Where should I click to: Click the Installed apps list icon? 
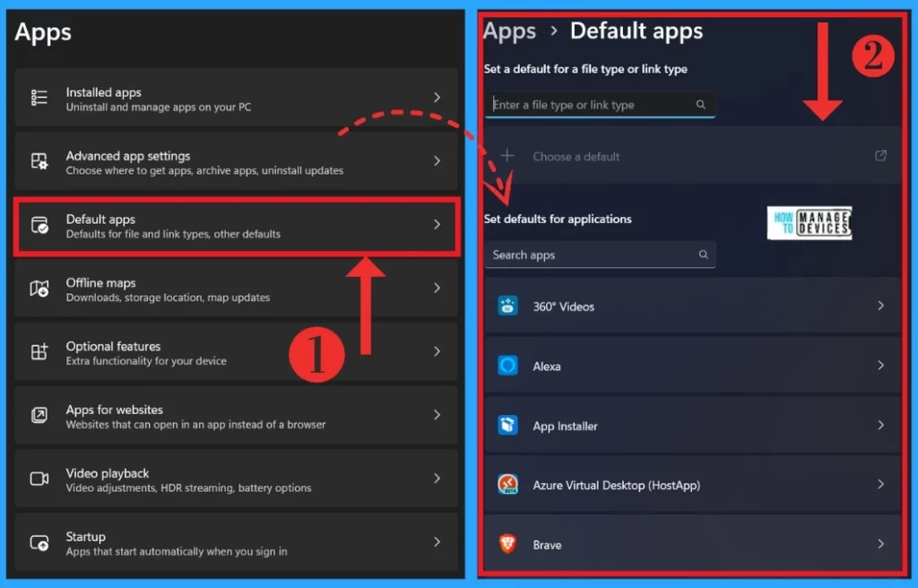(x=39, y=97)
